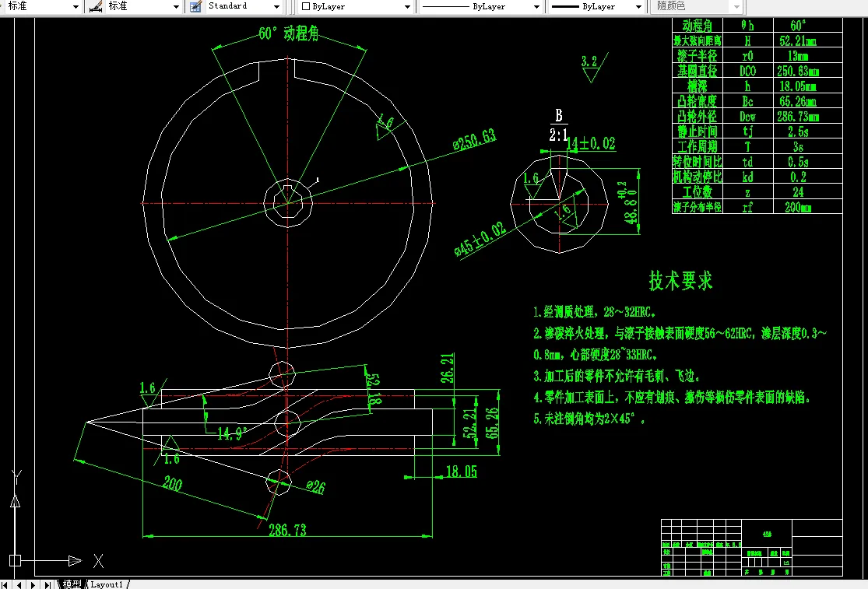The width and height of the screenshot is (868, 589).
Task: Select requirement line 1.经调质处理，28～32HRC
Action: [x=595, y=312]
